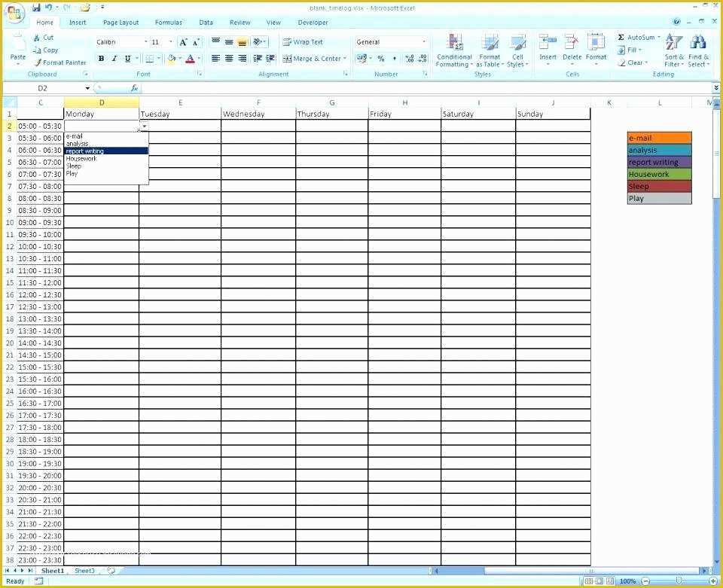Save the workbook via quick access toolbar
Image resolution: width=723 pixels, height=588 pixels.
click(x=36, y=8)
